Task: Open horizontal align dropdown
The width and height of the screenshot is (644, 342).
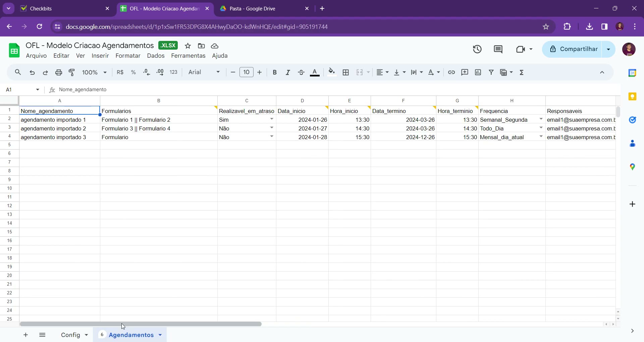Action: tap(382, 72)
